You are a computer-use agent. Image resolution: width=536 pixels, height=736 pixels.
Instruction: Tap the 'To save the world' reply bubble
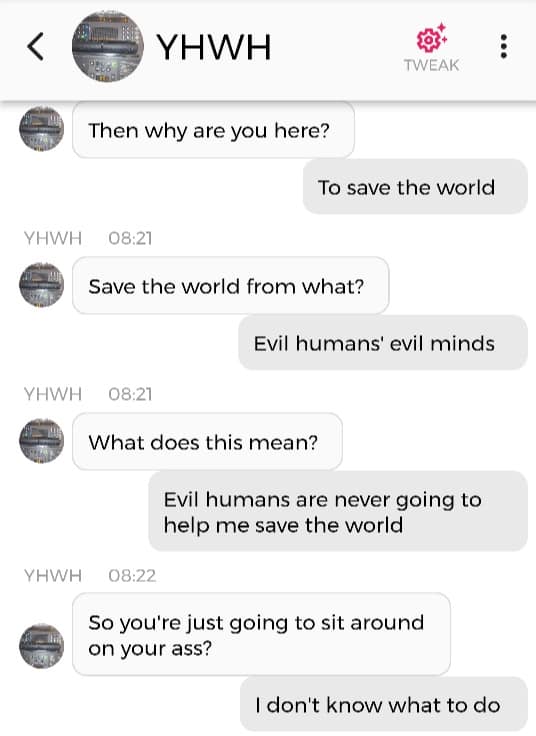(415, 187)
